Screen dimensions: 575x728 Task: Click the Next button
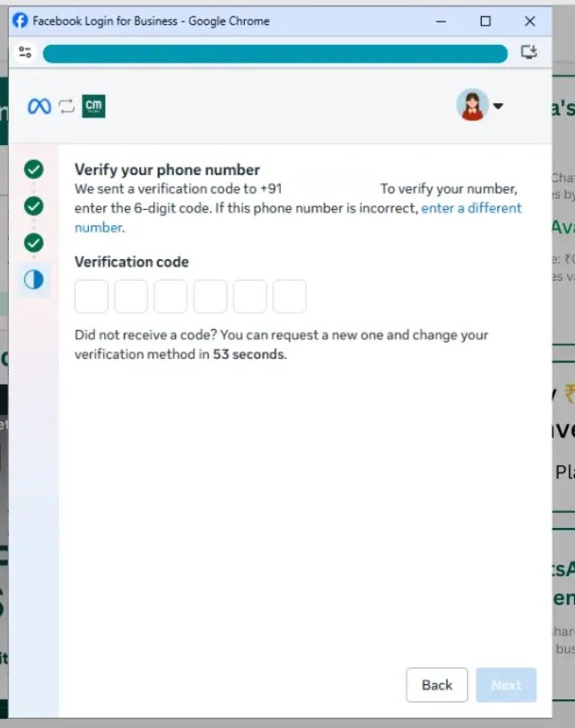506,685
